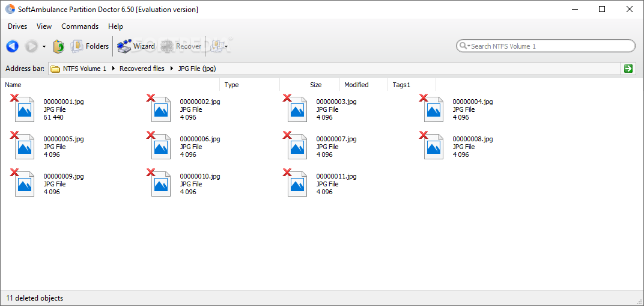Open search options magnifier dropdown

tap(464, 46)
